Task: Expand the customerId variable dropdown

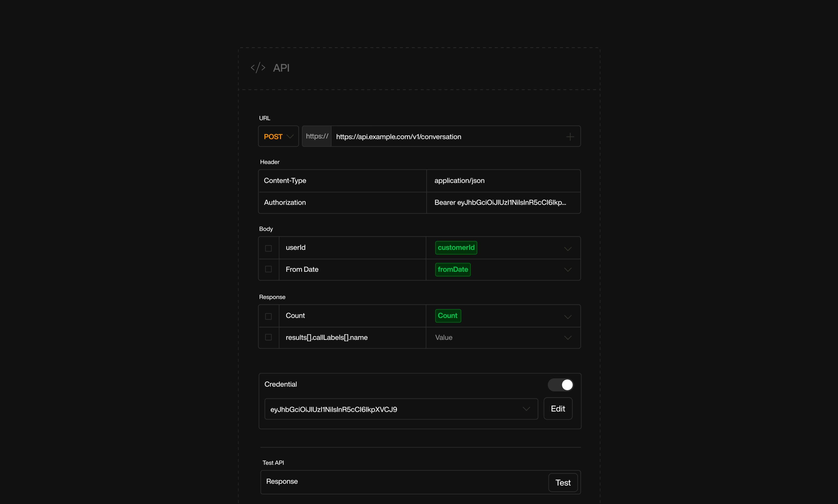Action: (567, 249)
